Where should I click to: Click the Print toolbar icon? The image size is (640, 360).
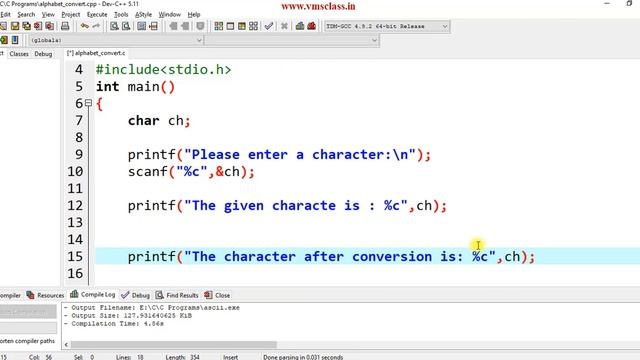coord(65,26)
